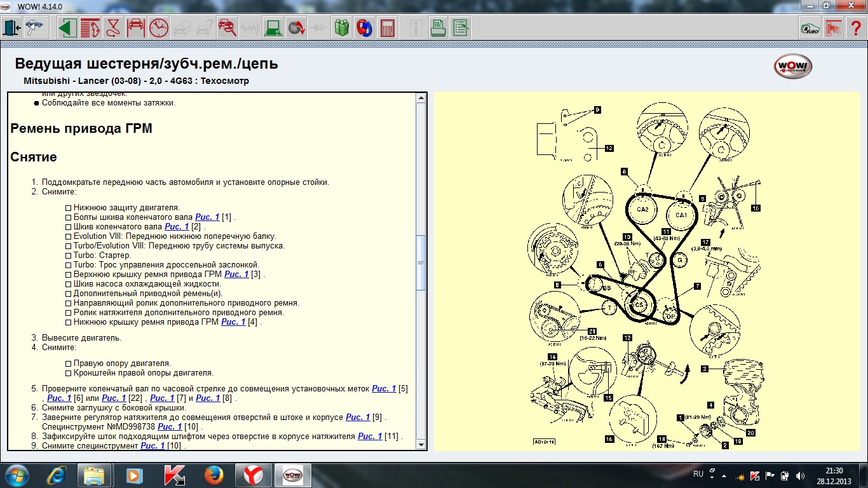Print the page using the printer icon

point(438,28)
